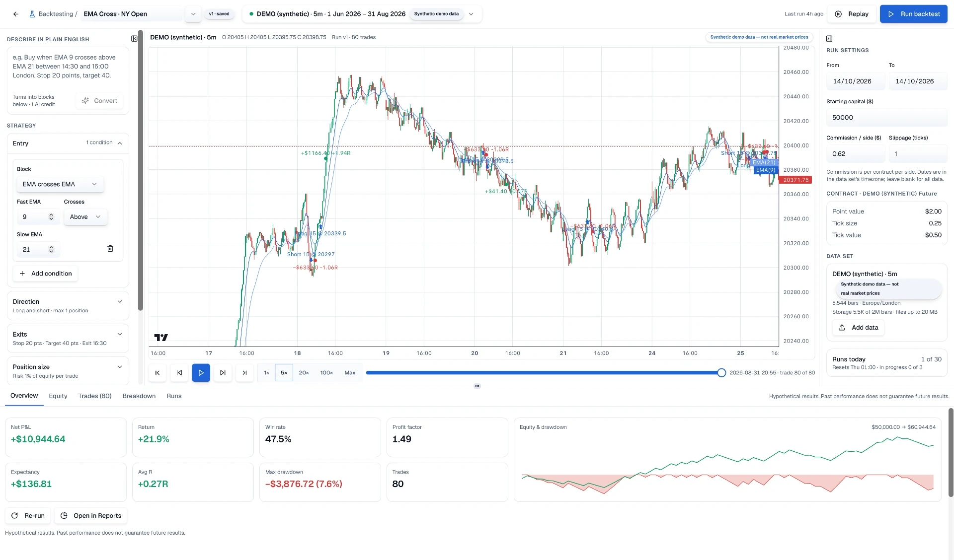Set replay speed to Max
Screen dimensions: 954x560
[x=350, y=373]
